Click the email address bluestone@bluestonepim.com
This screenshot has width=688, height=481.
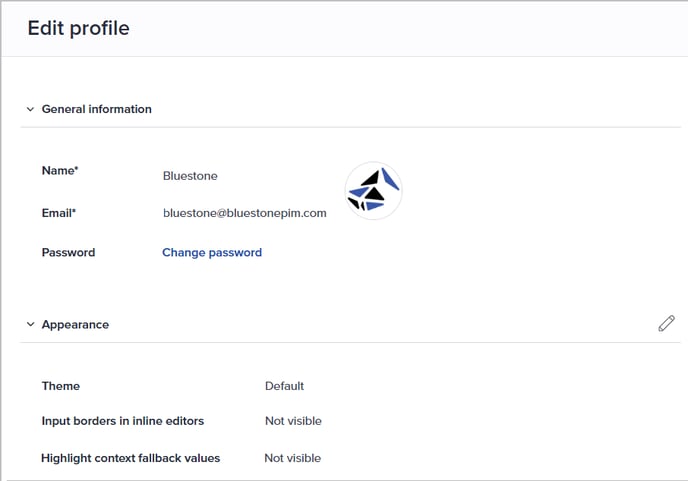point(244,213)
